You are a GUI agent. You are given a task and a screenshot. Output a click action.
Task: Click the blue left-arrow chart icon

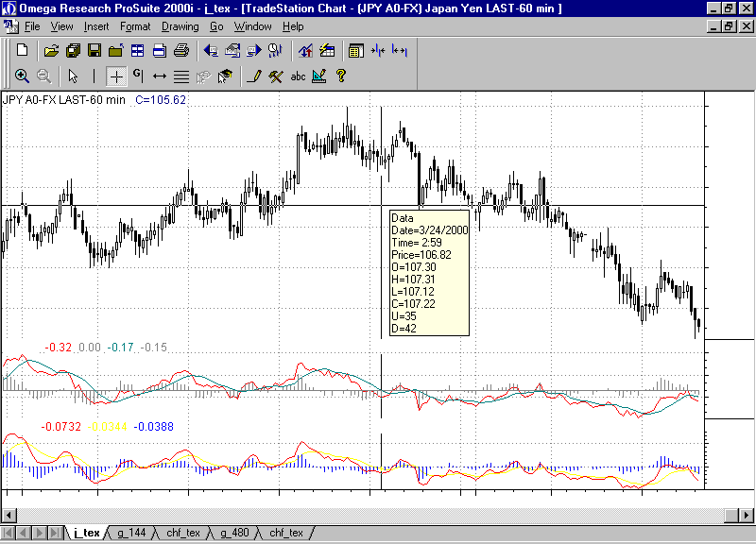tap(211, 51)
